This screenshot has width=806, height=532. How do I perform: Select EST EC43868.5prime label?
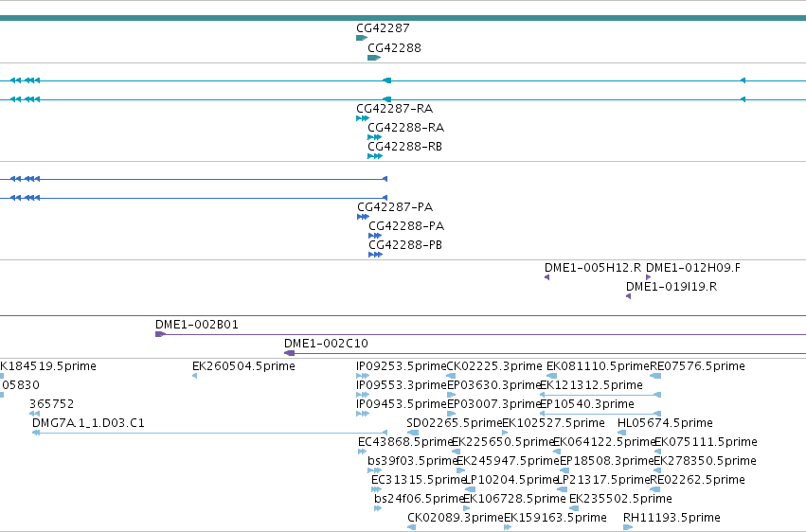point(405,442)
